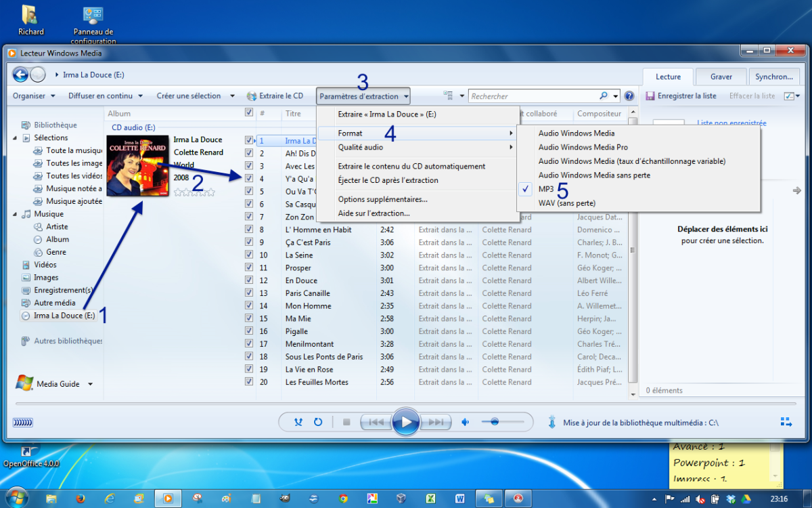Open Internet Explorer from the taskbar

pos(110,499)
